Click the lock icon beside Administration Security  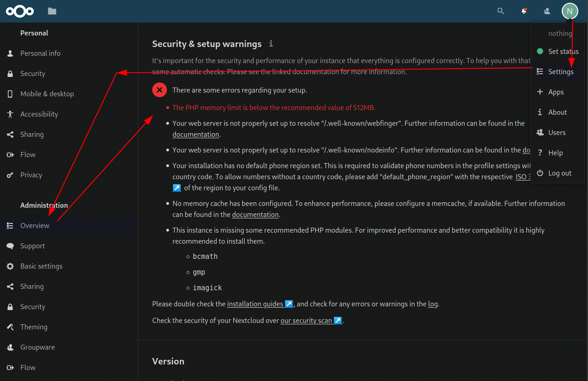pos(10,307)
